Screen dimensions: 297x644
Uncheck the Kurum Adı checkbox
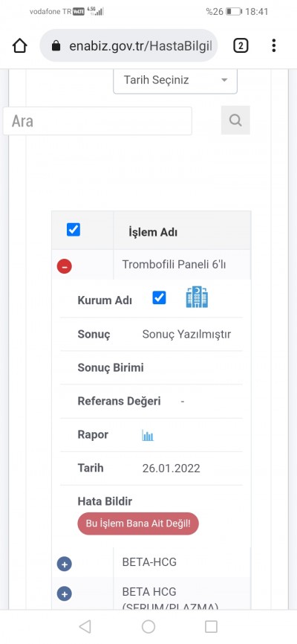pos(159,297)
